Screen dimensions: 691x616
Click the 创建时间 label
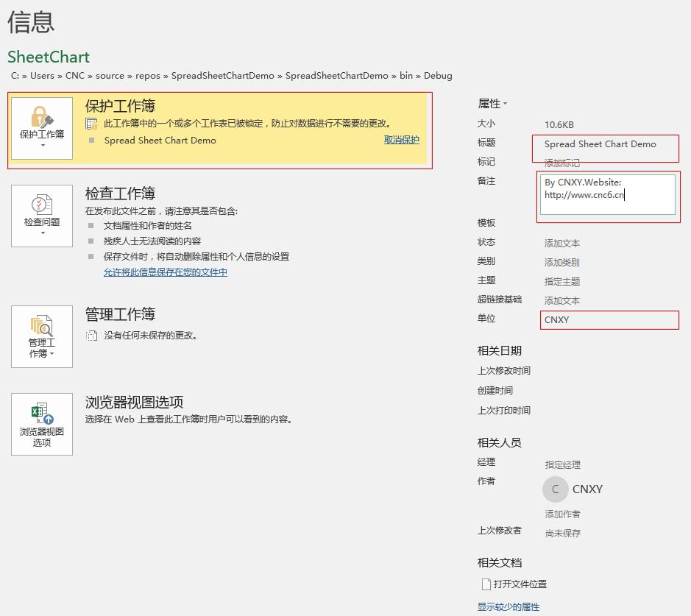click(495, 390)
